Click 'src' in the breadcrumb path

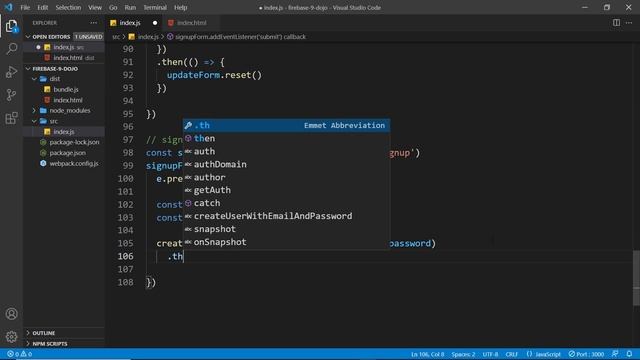116,37
